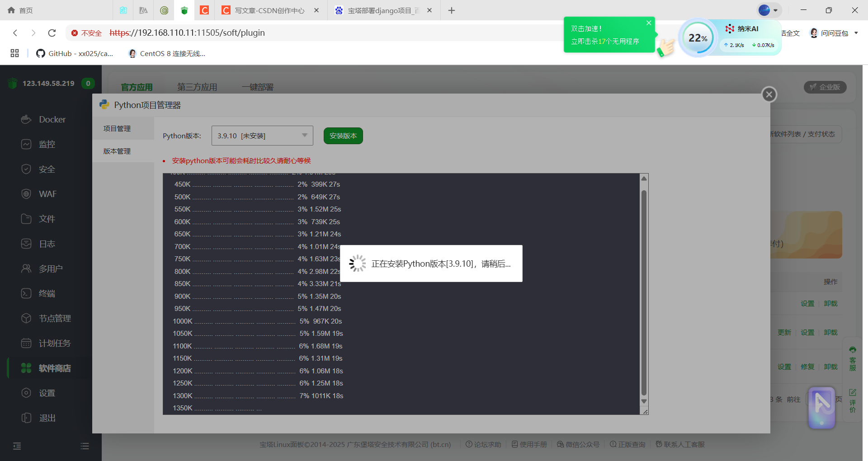
Task: Close the CSDN创作中心 tab
Action: (x=316, y=10)
